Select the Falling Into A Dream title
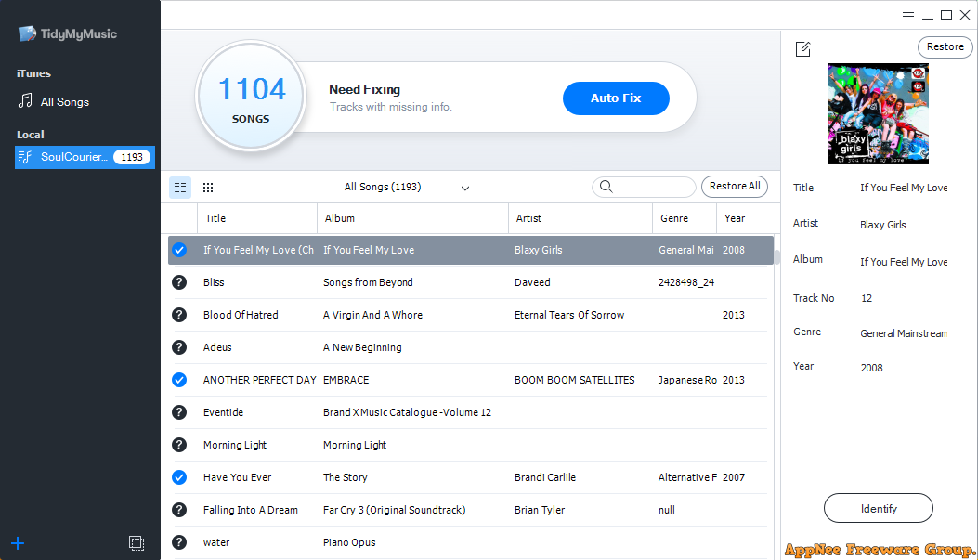The width and height of the screenshot is (978, 560). click(251, 510)
